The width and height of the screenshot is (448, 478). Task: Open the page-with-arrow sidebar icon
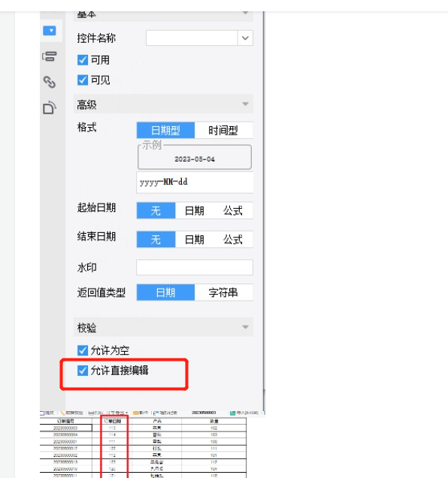pyautogui.click(x=50, y=108)
